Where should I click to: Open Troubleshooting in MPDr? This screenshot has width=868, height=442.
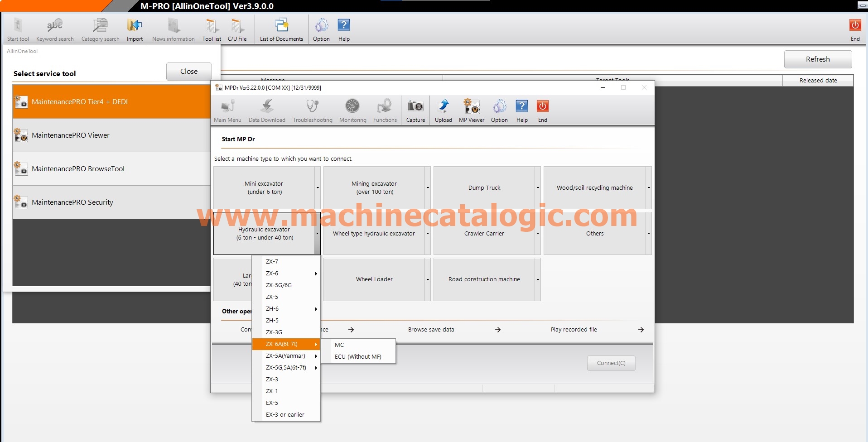pos(313,111)
